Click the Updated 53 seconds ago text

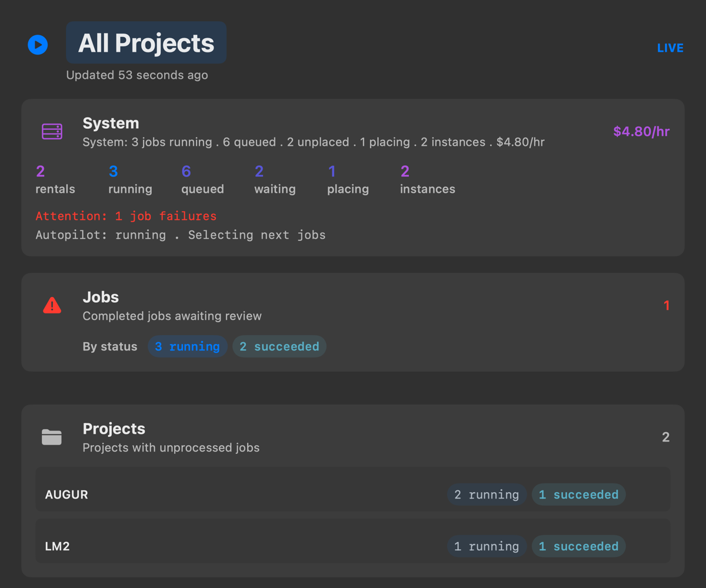[137, 75]
